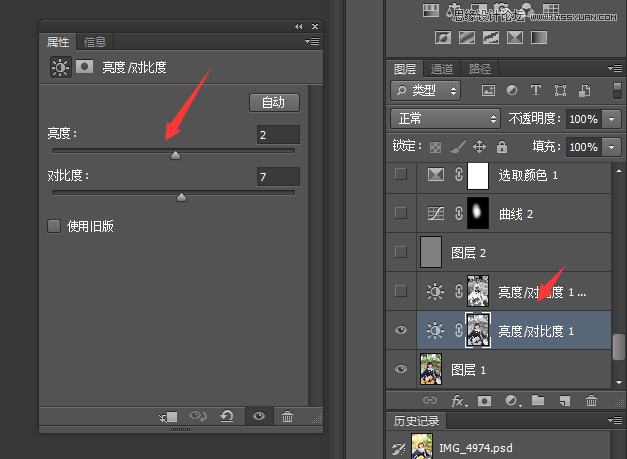Hide the selected 亮度/对比度 1 layer

(x=401, y=330)
